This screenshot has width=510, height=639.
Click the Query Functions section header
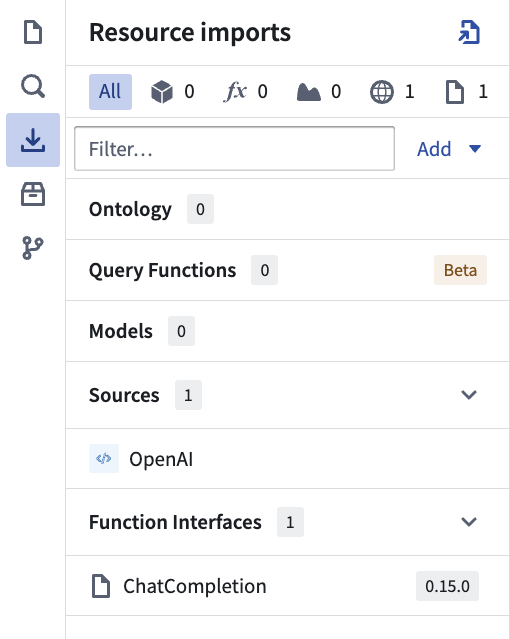pyautogui.click(x=287, y=270)
